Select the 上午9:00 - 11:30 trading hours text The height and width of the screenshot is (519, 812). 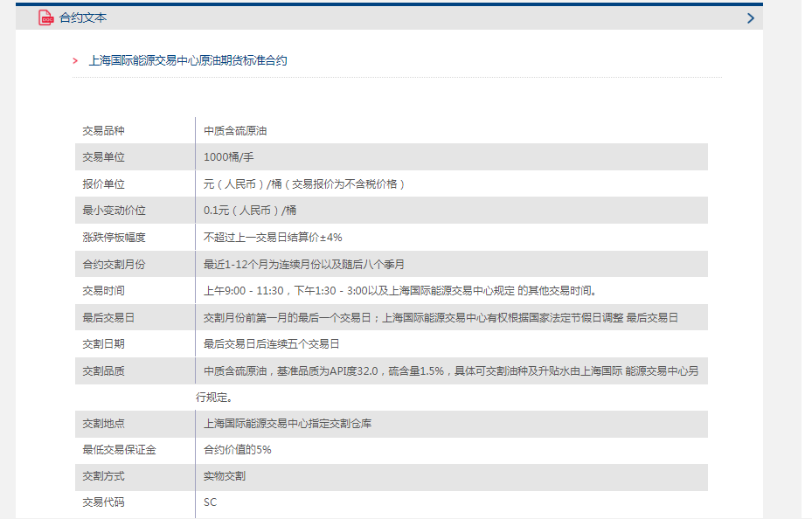(400, 291)
